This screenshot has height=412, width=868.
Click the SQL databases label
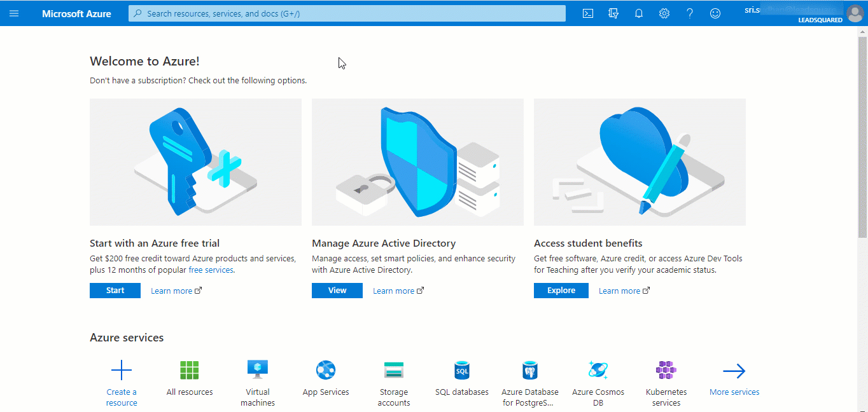pos(462,392)
